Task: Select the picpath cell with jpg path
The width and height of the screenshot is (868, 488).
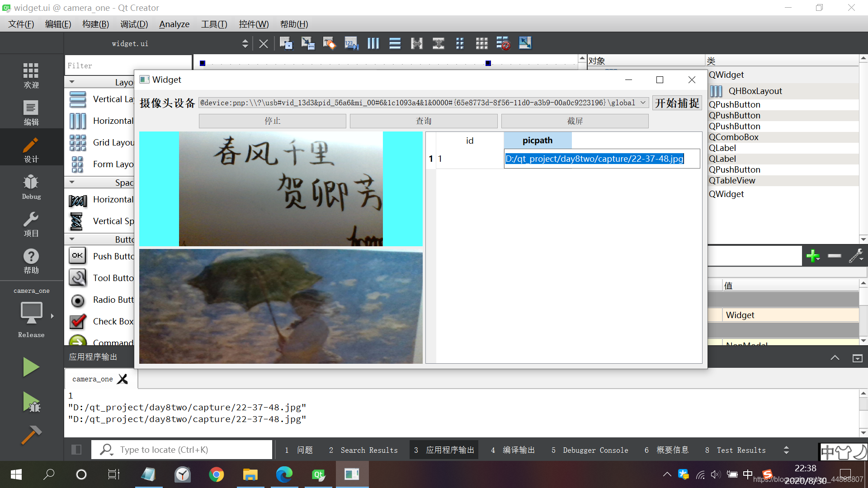Action: [x=602, y=159]
